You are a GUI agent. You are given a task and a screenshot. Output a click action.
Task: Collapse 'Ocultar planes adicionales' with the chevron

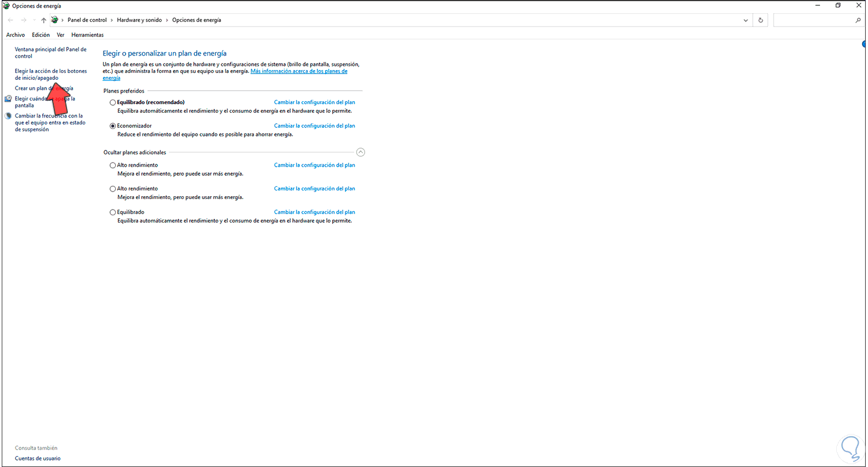361,152
